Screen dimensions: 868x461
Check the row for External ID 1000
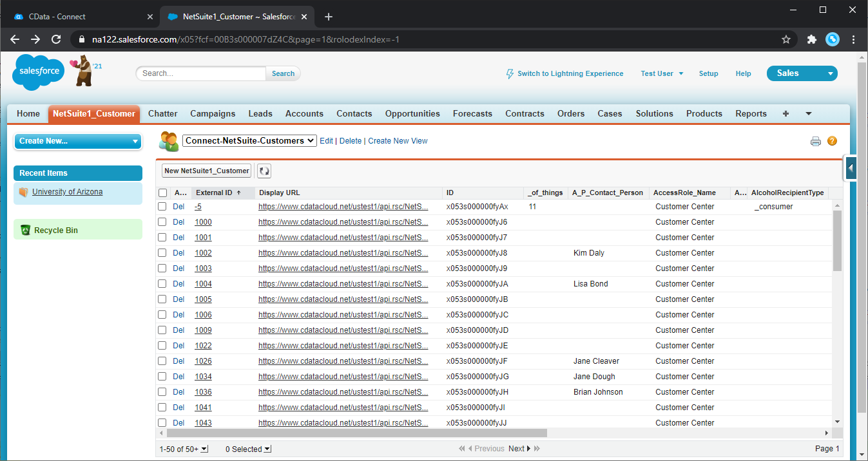click(162, 222)
